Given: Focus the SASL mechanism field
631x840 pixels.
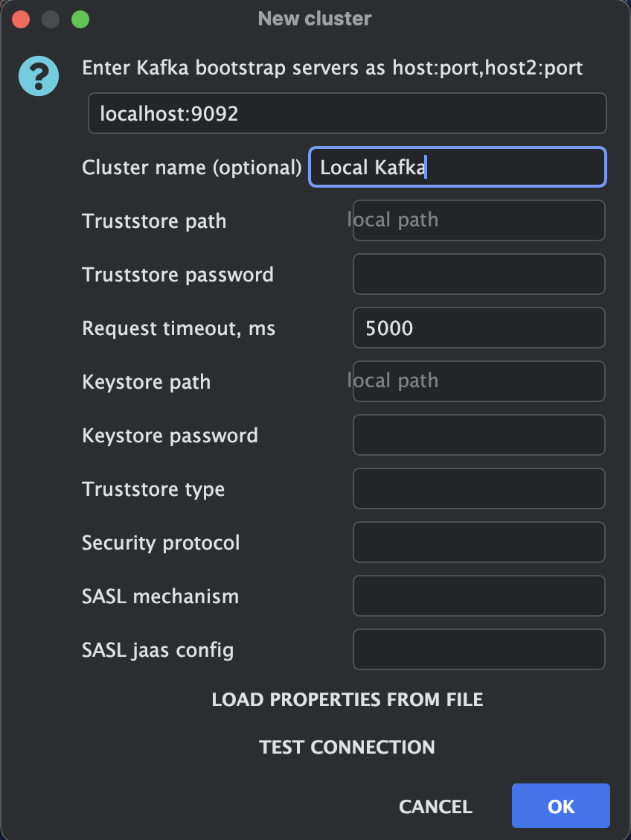Looking at the screenshot, I should (x=478, y=596).
